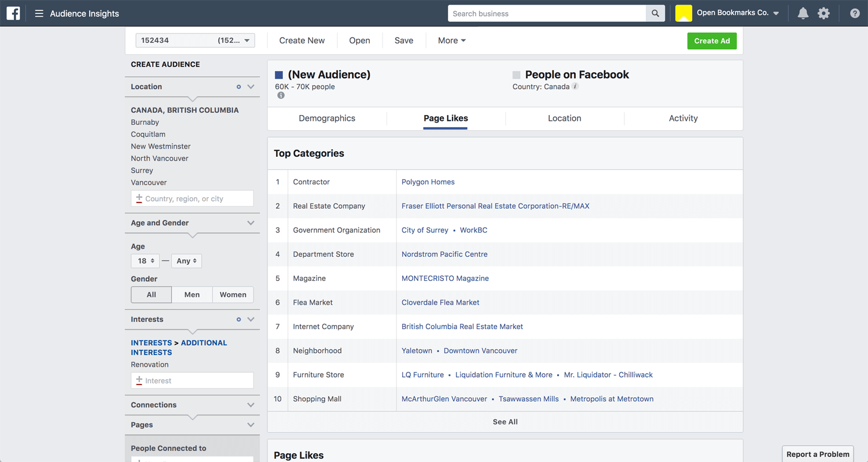This screenshot has width=868, height=462.
Task: Click the green Create Ad button
Action: [x=712, y=41]
